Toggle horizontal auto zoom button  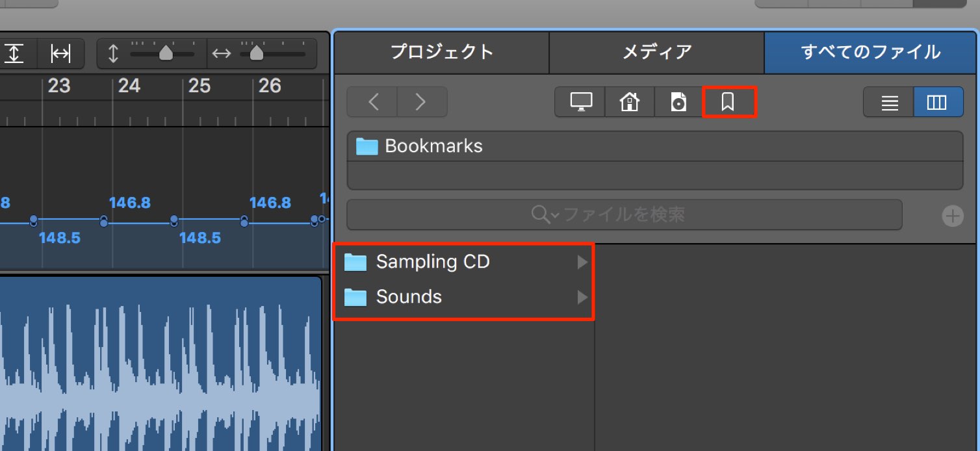[61, 53]
